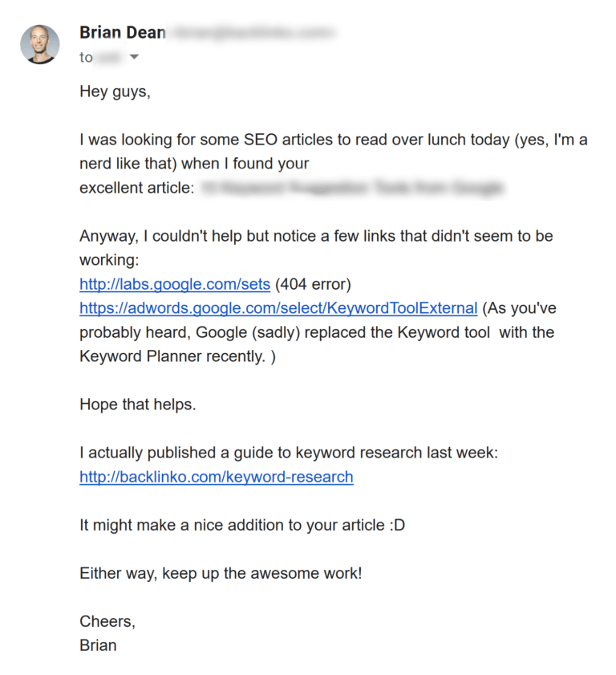Click the sender name Brian Dean
The width and height of the screenshot is (616, 675).
point(123,33)
